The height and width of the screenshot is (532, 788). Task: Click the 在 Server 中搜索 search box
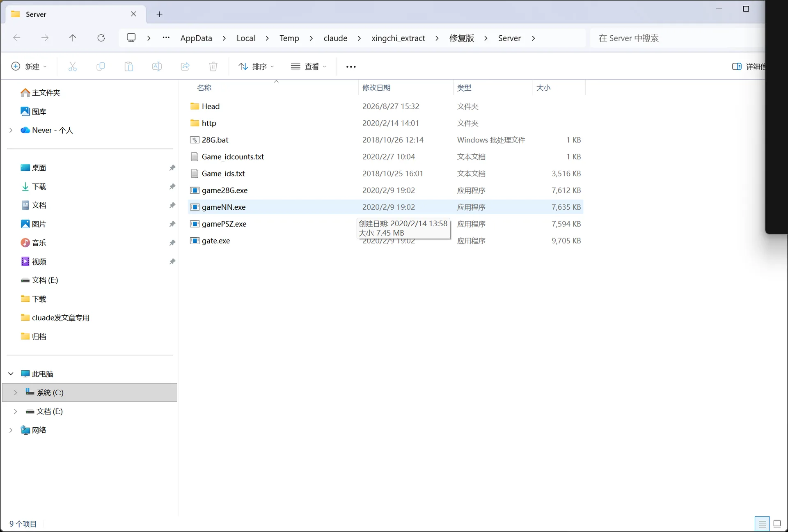677,38
